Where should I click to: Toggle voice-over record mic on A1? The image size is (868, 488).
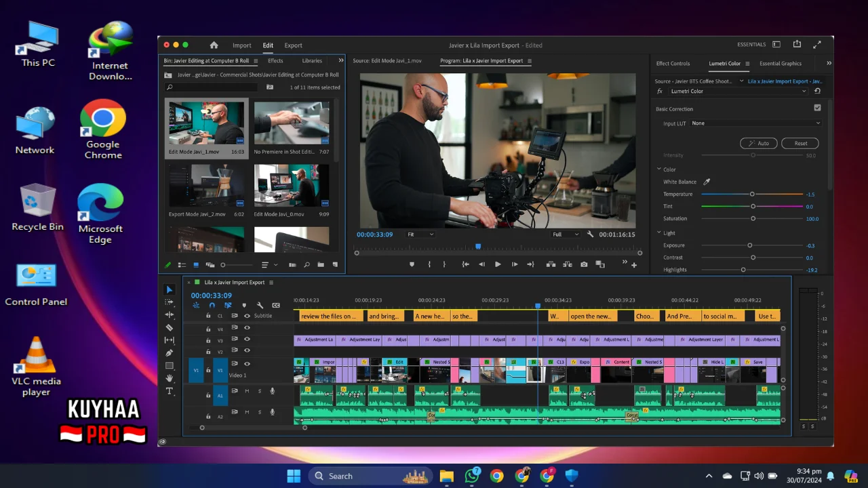tap(272, 391)
